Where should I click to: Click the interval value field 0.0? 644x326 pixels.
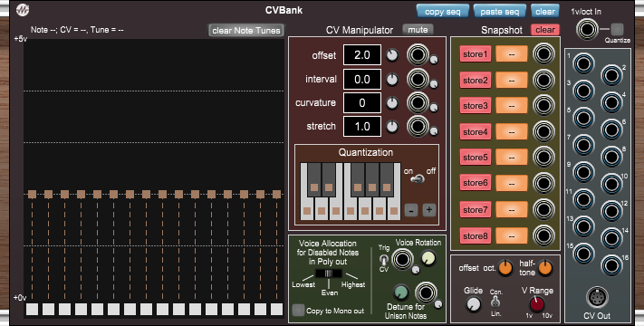362,79
